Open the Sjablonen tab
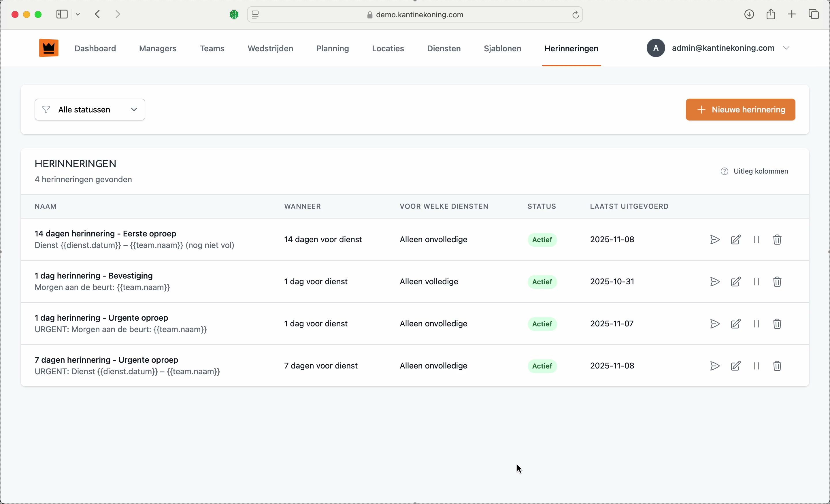The width and height of the screenshot is (830, 504). [502, 48]
